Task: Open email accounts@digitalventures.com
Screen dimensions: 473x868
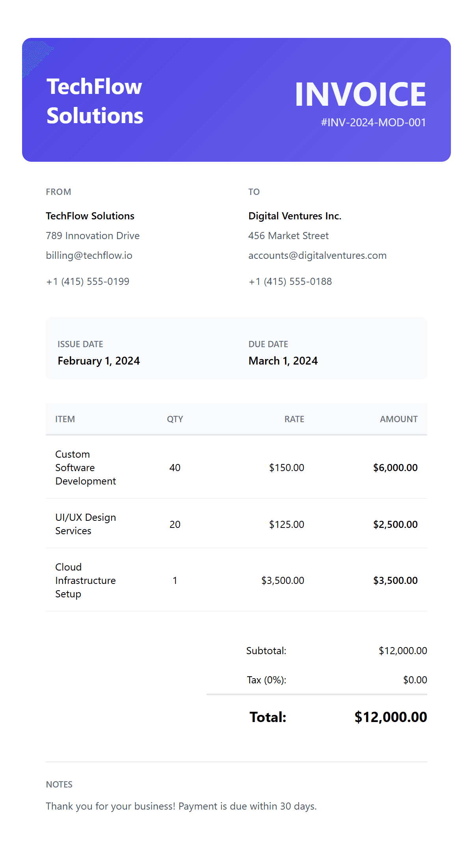Action: (317, 255)
